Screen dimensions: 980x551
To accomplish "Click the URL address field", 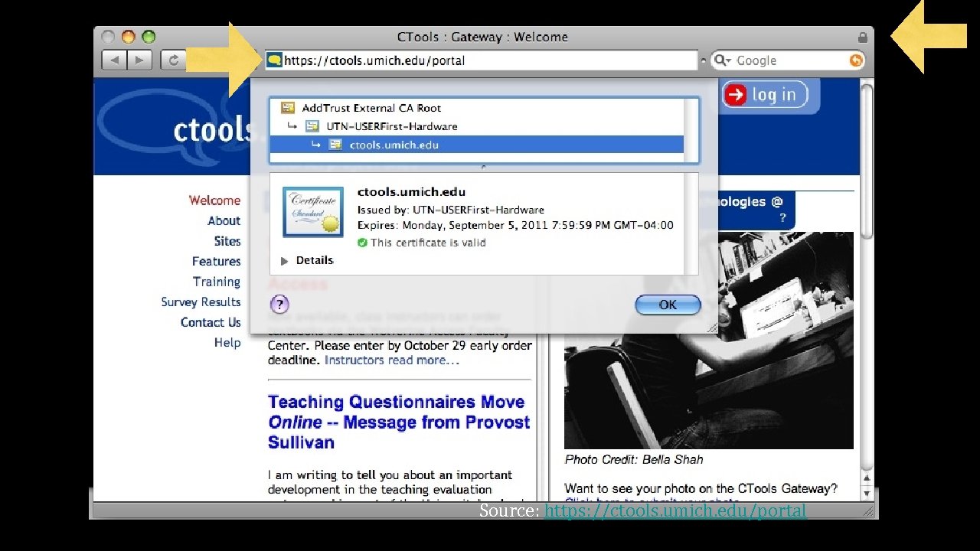I will click(482, 60).
